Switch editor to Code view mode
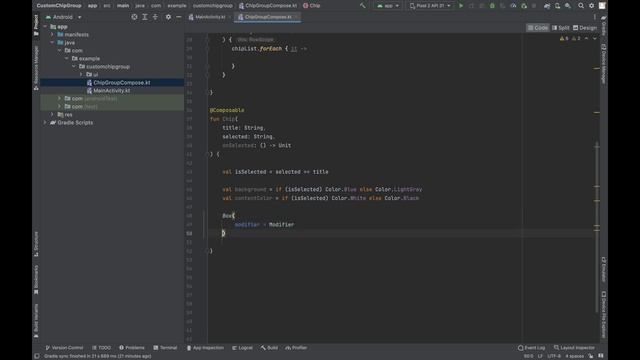The image size is (640, 360). 538,28
